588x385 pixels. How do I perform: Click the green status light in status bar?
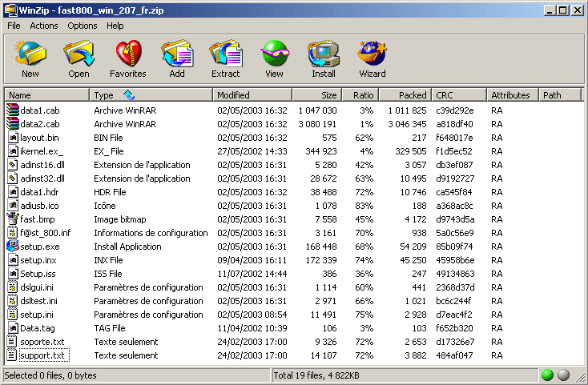547,375
